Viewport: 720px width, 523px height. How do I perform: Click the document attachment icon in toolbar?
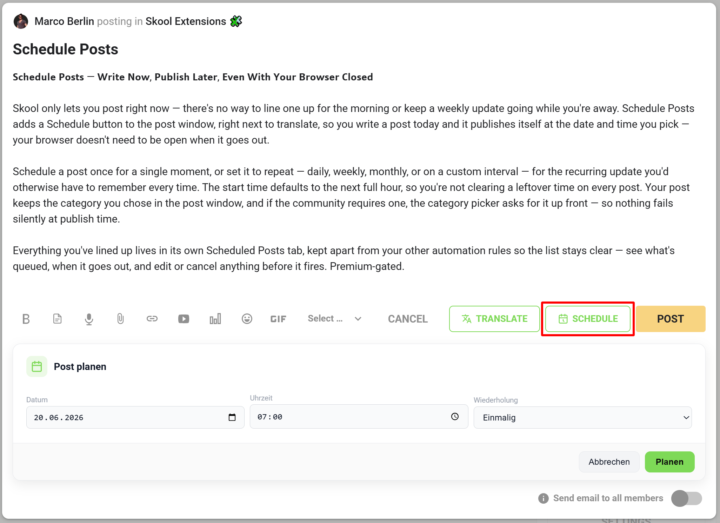pyautogui.click(x=57, y=319)
